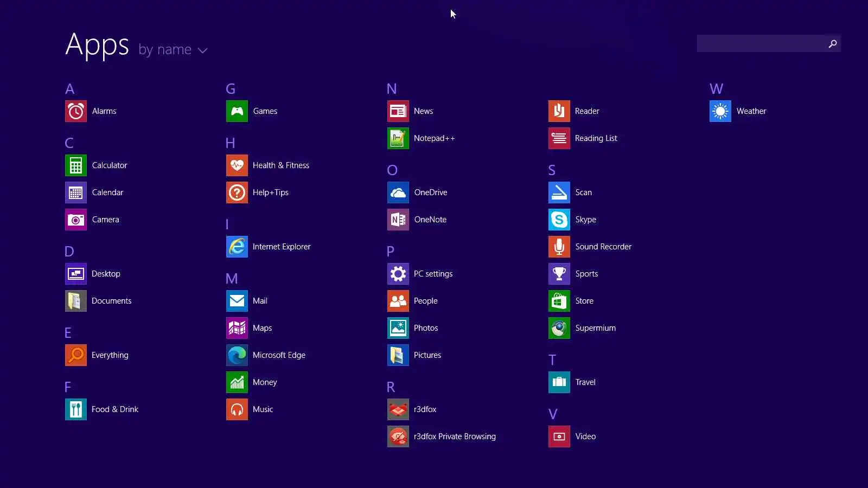The image size is (868, 488).
Task: Open the Alarms app icon
Action: 76,111
